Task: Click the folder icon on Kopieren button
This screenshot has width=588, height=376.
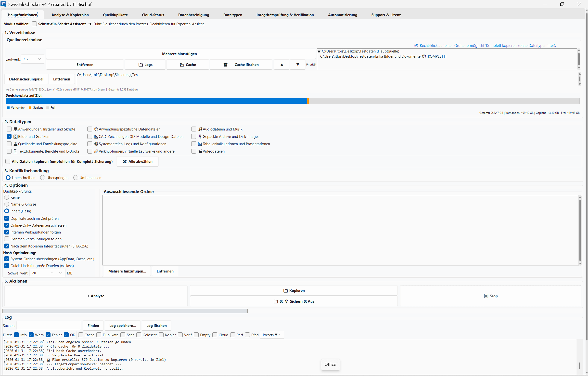Action: tap(285, 291)
